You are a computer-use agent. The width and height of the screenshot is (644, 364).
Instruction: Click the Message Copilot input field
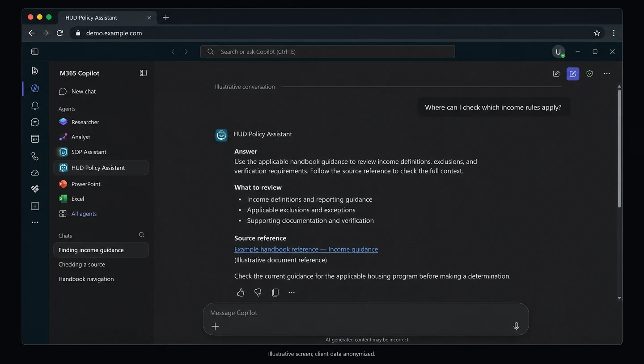(366, 319)
